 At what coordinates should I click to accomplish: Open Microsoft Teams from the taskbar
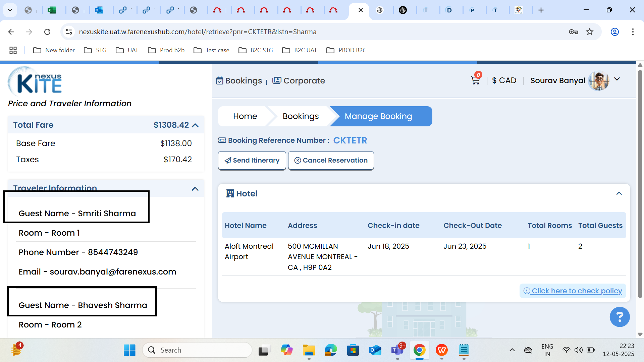coord(397,350)
